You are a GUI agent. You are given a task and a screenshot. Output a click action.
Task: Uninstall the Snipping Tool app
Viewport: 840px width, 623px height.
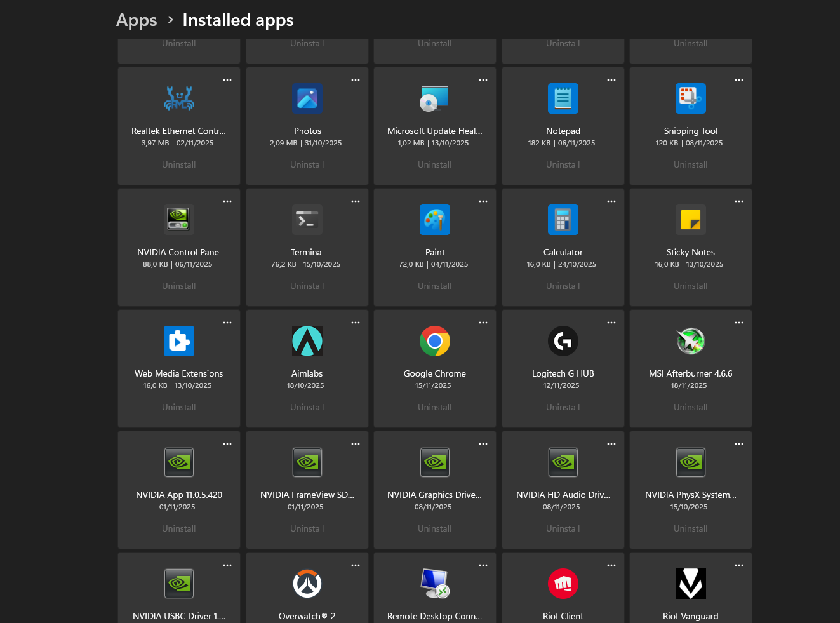pos(691,164)
